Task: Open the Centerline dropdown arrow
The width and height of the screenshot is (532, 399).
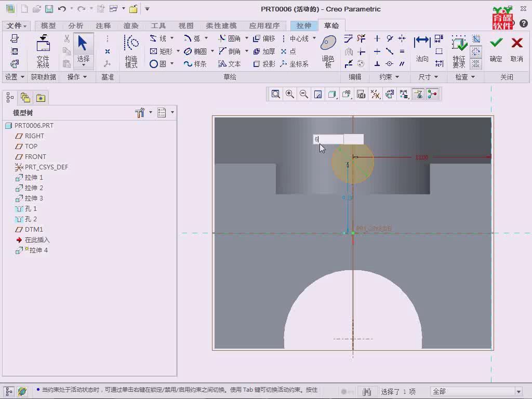Action: point(314,38)
